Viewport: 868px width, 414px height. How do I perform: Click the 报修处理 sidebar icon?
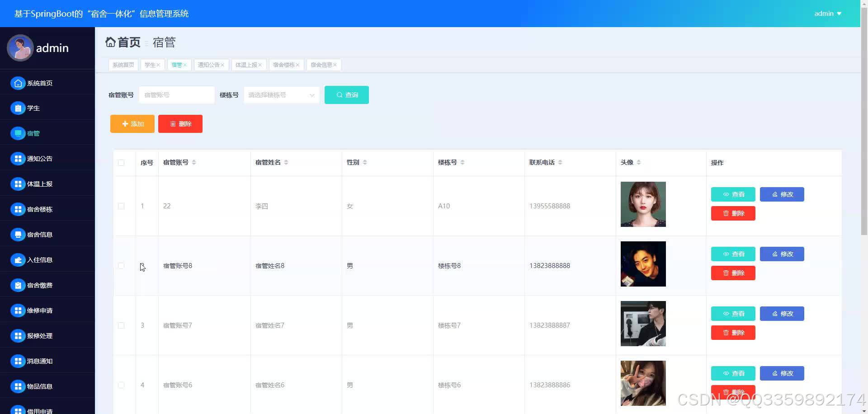click(x=18, y=336)
